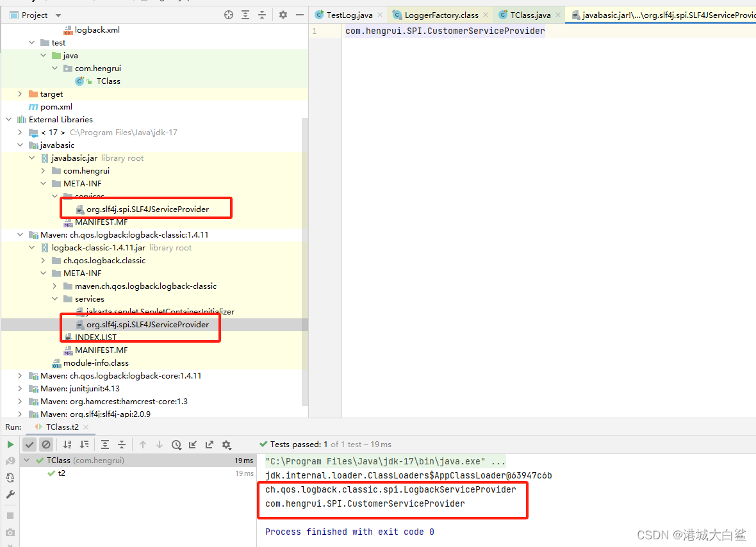
Task: Expand the Maven: junit:junit:4.13 library
Action: [x=20, y=388]
